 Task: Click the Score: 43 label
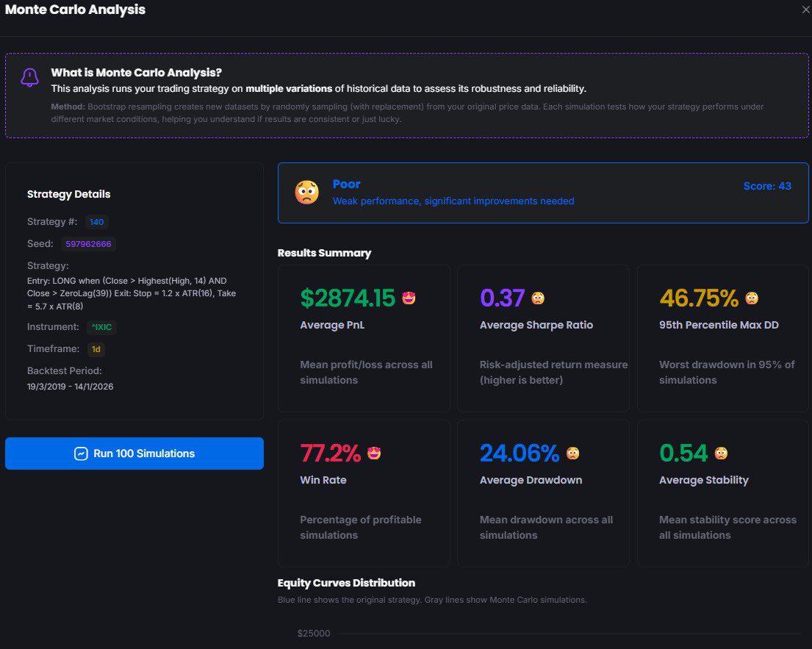click(x=767, y=186)
